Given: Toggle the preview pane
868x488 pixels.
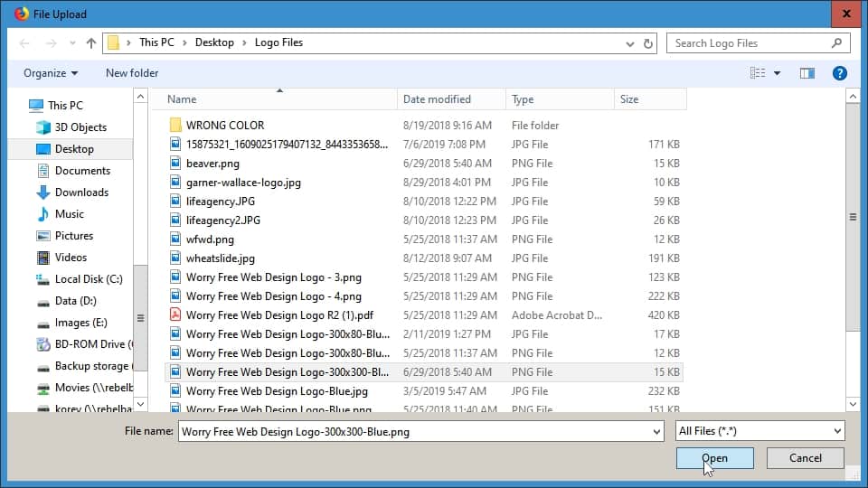Looking at the screenshot, I should tap(807, 73).
